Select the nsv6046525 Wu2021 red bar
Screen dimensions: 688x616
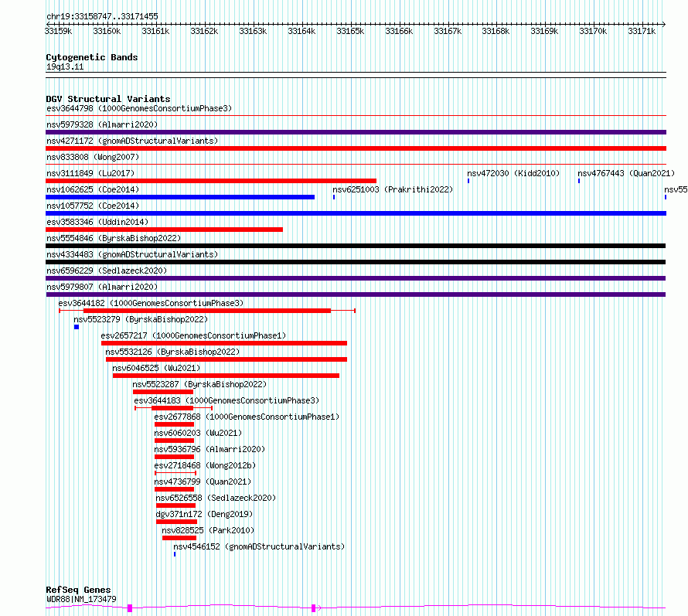[x=226, y=376]
